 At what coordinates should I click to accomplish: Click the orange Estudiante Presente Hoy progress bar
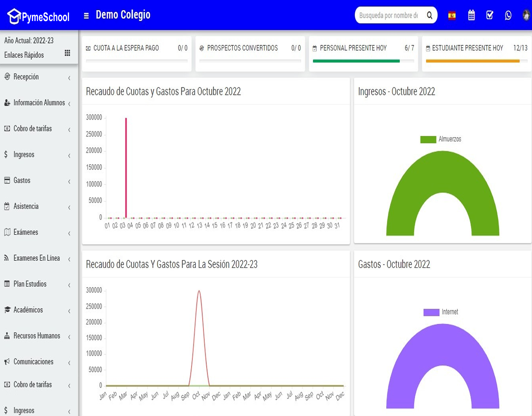472,61
